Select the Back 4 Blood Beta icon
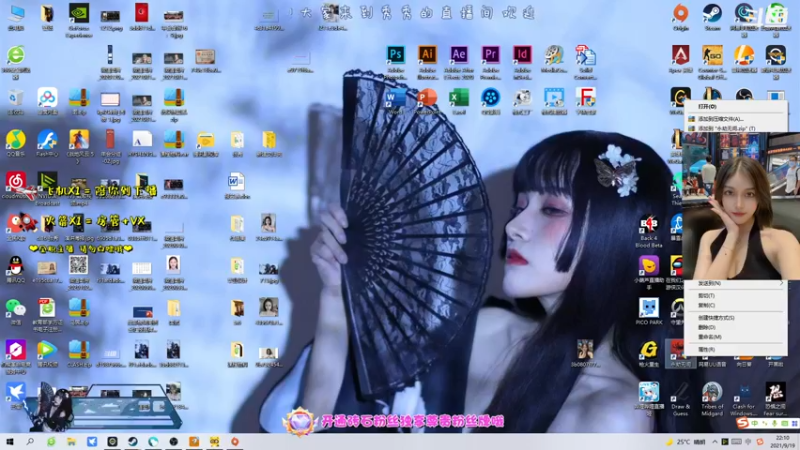The height and width of the screenshot is (450, 800). [649, 224]
